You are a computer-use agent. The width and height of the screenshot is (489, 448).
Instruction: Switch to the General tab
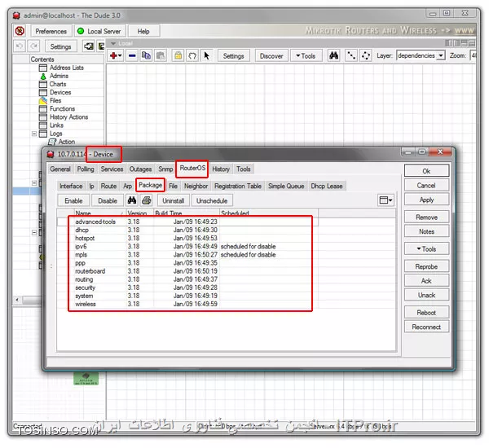click(60, 169)
